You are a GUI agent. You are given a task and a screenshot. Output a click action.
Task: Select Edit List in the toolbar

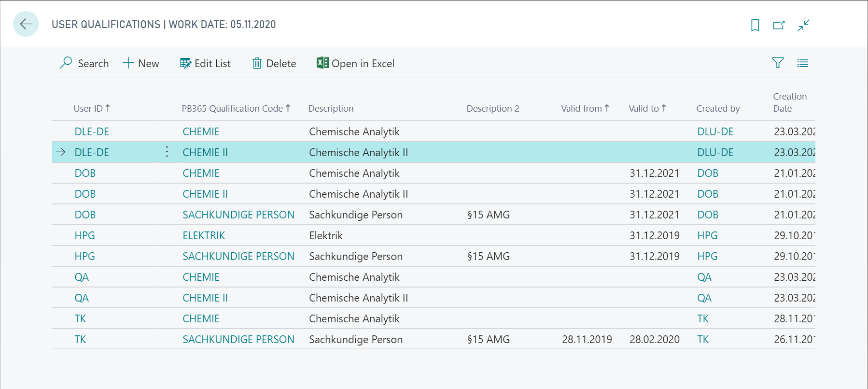coord(205,63)
